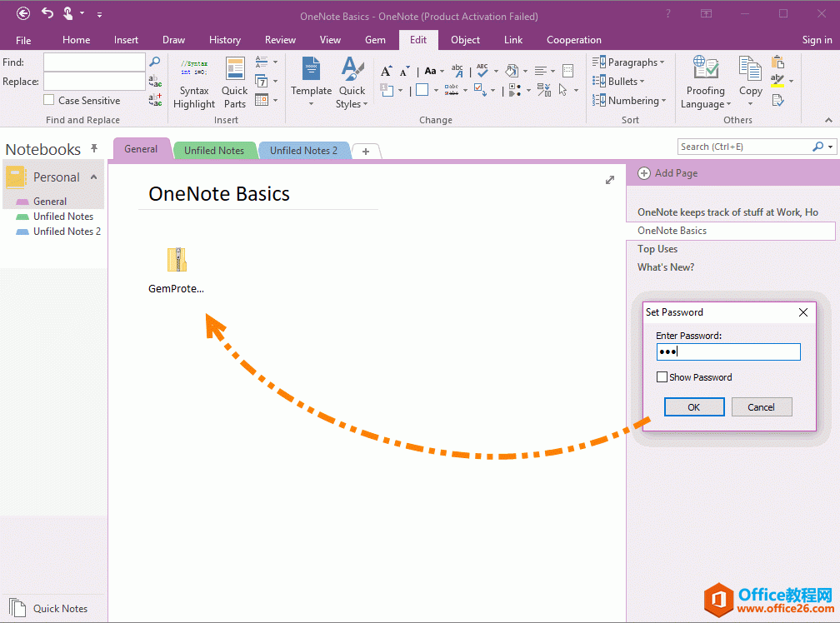Click the Find magnifier icon
Image resolution: width=840 pixels, height=623 pixels.
[155, 62]
